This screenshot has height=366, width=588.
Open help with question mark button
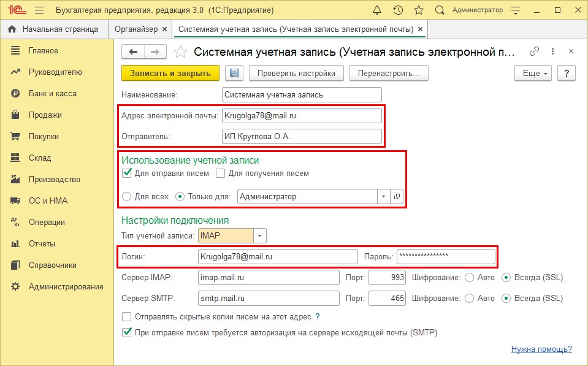tap(567, 73)
